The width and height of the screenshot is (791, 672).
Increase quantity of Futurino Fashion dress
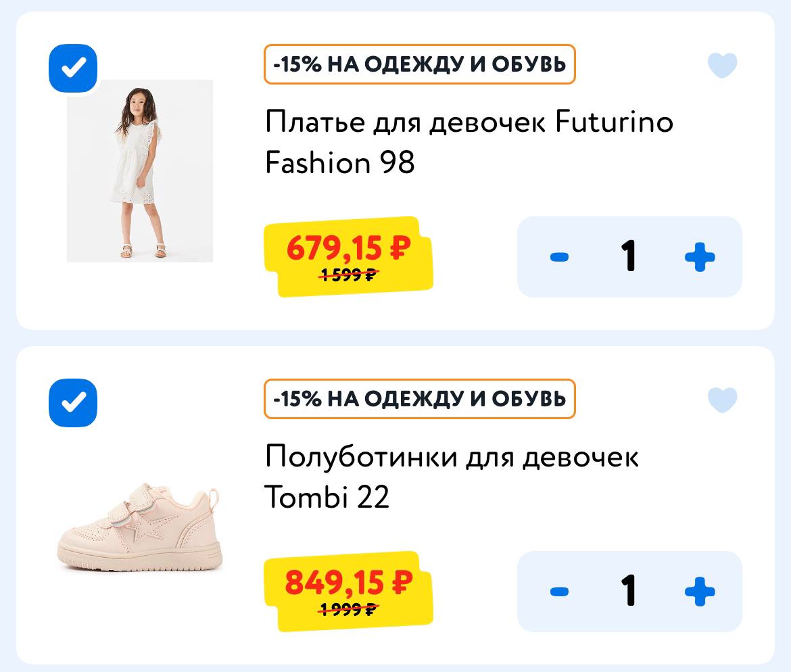tap(700, 257)
